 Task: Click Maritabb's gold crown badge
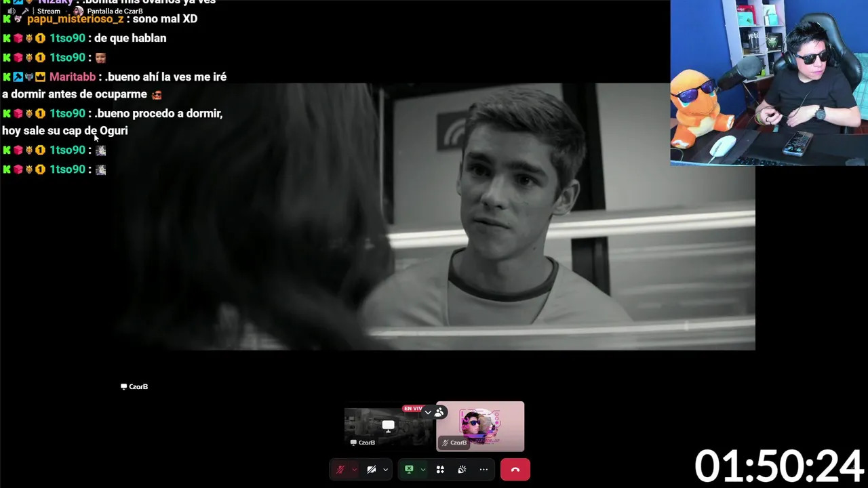40,77
